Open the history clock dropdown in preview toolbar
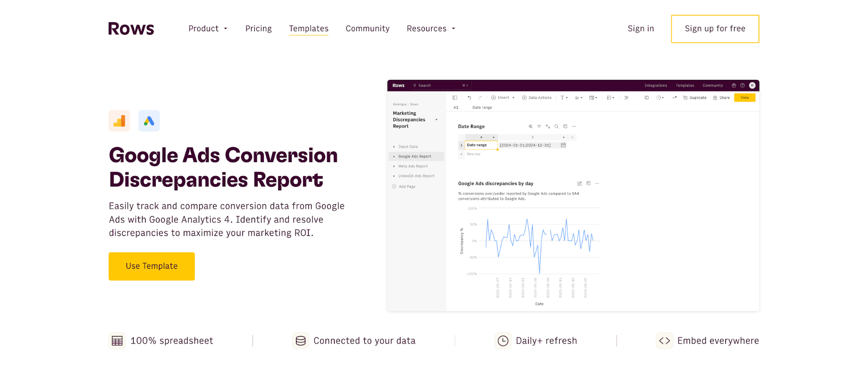The width and height of the screenshot is (868, 370). [x=660, y=98]
